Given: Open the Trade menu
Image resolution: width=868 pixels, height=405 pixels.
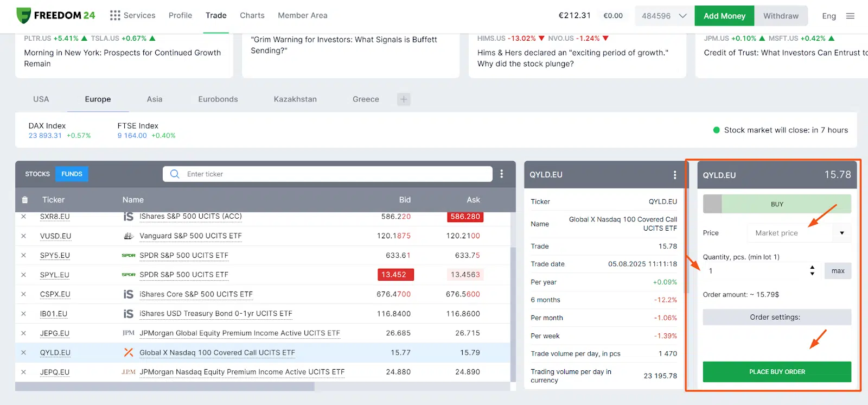Looking at the screenshot, I should coord(216,15).
